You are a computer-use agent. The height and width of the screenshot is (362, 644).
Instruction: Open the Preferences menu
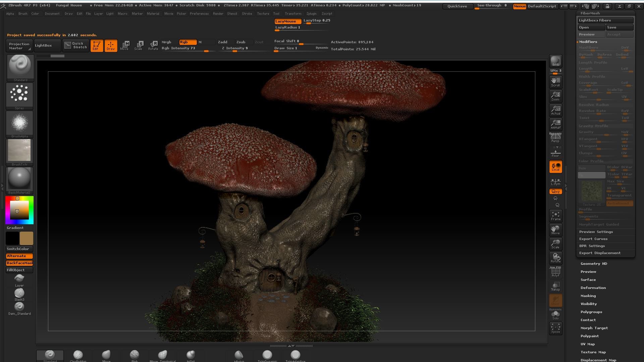(x=199, y=14)
